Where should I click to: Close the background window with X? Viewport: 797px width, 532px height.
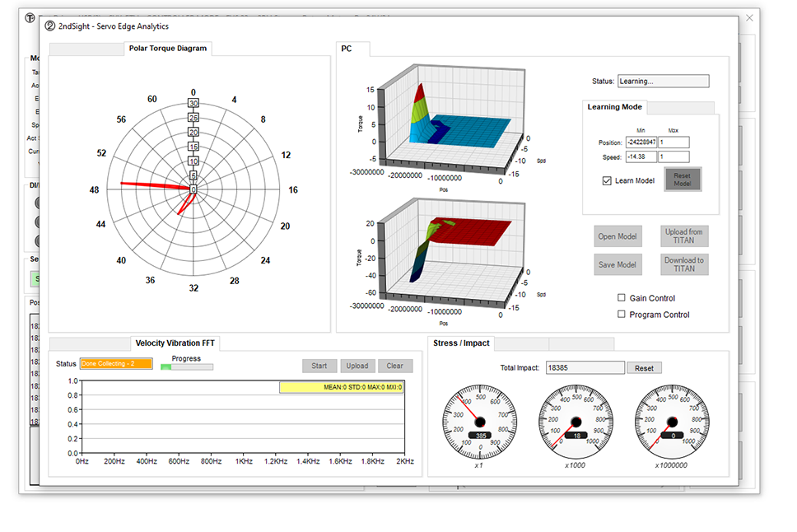749,17
